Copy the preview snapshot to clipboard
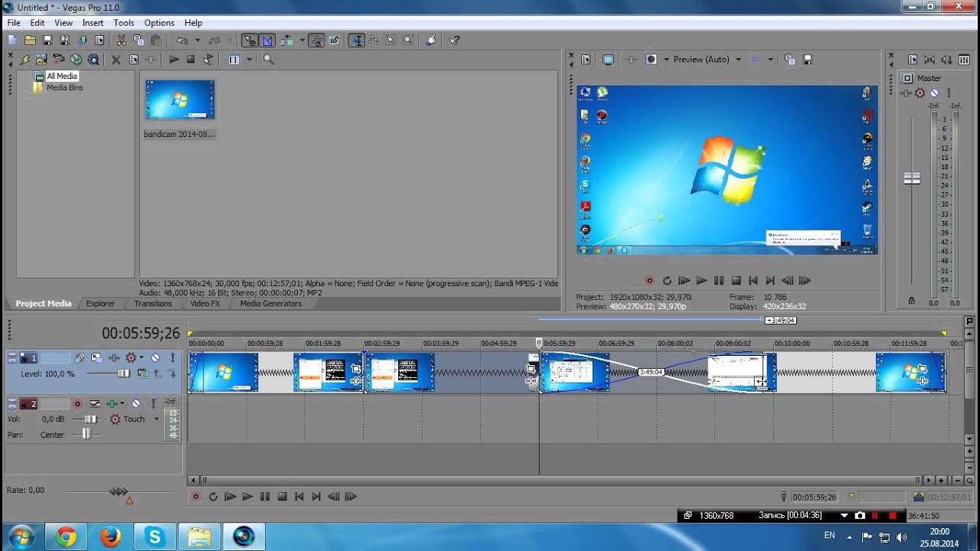The image size is (980, 551). (790, 59)
